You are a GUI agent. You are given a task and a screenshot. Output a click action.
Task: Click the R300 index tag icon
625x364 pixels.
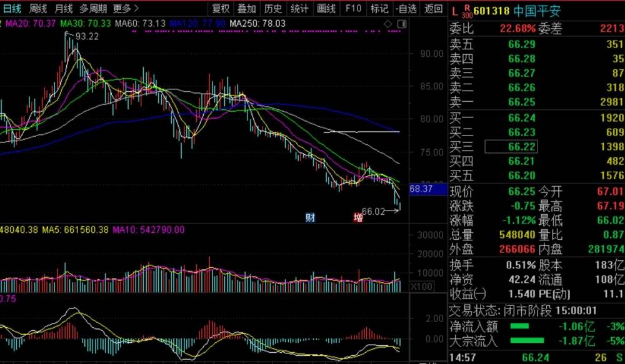click(467, 12)
